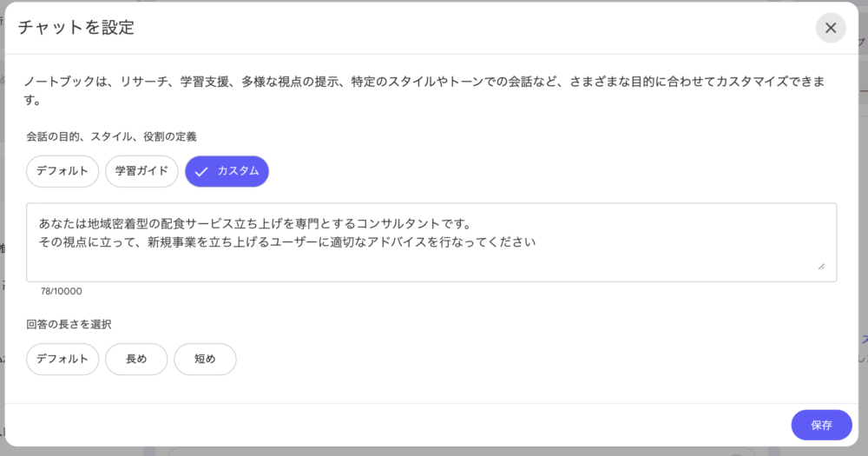Select the カスタム style chip
The height and width of the screenshot is (456, 868).
click(227, 171)
